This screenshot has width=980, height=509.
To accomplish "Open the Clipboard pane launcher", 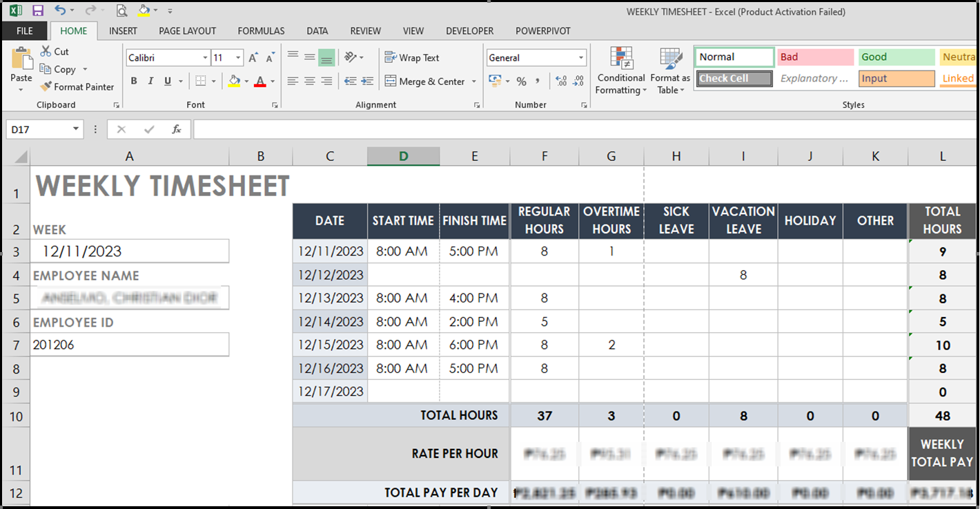I will point(117,105).
